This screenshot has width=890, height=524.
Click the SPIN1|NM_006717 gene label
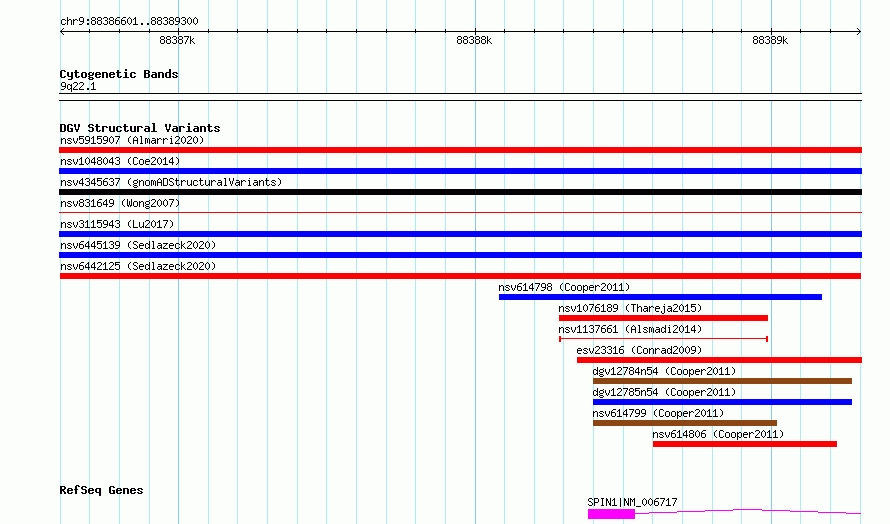coord(632,502)
